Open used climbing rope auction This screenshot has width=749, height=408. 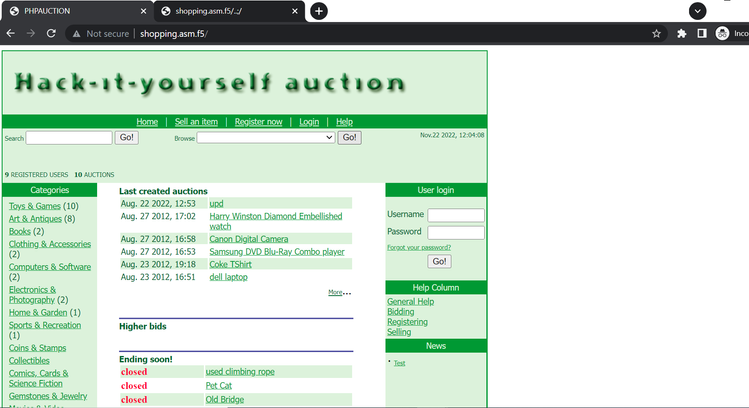[x=240, y=372]
